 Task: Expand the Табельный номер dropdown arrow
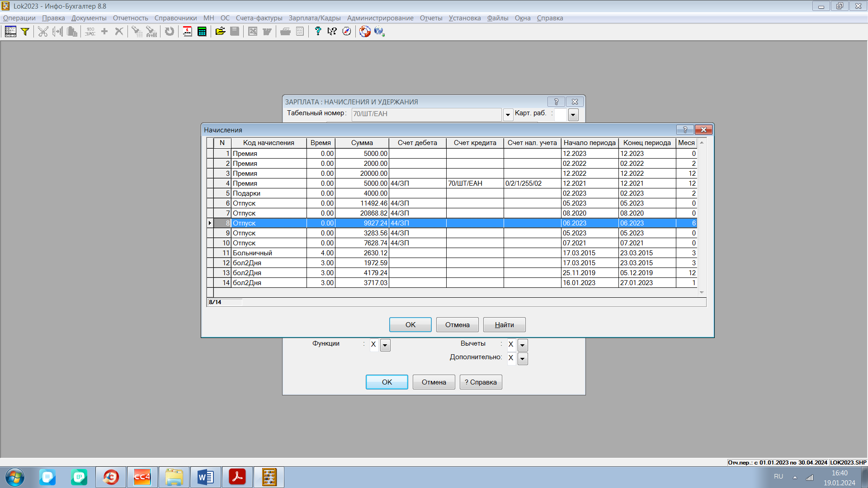click(508, 115)
